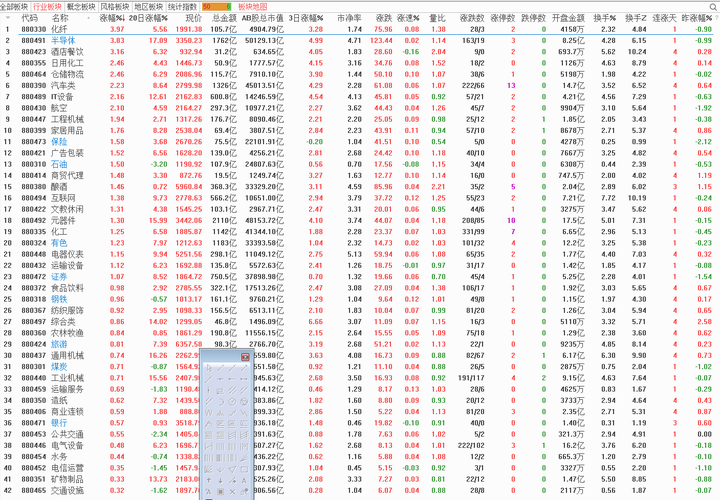This screenshot has width=720, height=500.
Task: Open the 地区板块 tab
Action: click(148, 7)
